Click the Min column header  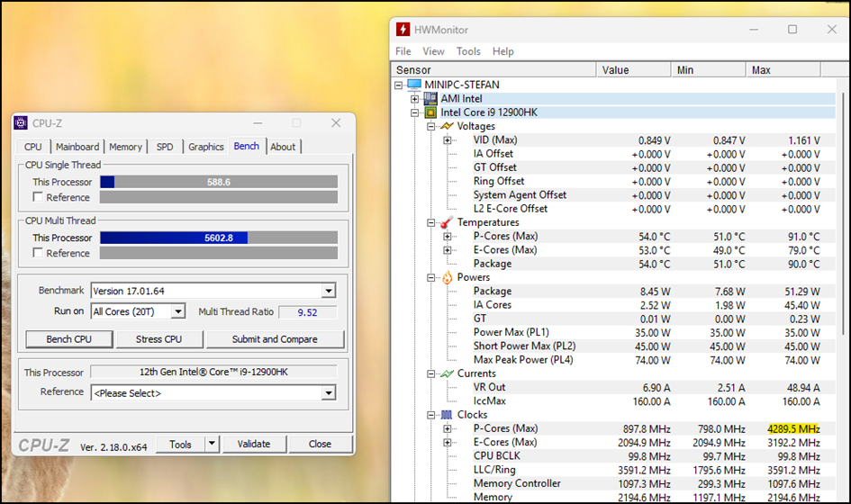pos(708,69)
